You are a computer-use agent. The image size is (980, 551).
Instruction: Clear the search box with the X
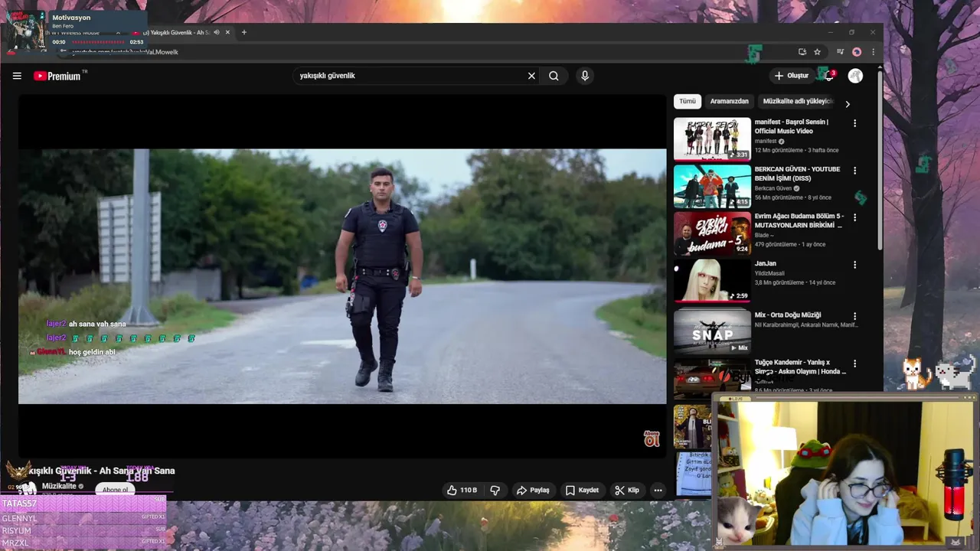pos(531,76)
